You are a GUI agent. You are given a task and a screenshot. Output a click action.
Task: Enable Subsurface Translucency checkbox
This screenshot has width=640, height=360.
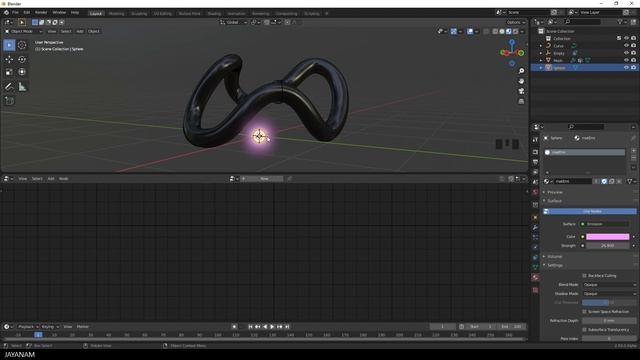(x=584, y=330)
